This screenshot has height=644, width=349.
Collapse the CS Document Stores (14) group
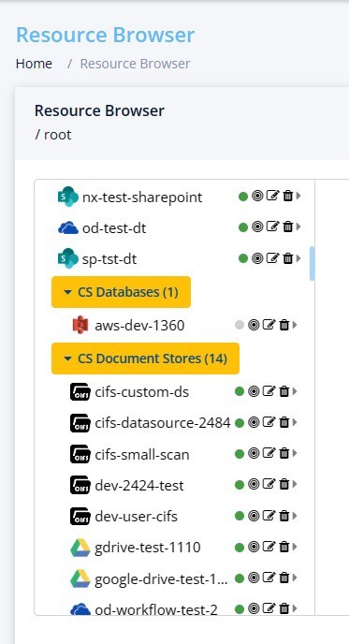[145, 359]
